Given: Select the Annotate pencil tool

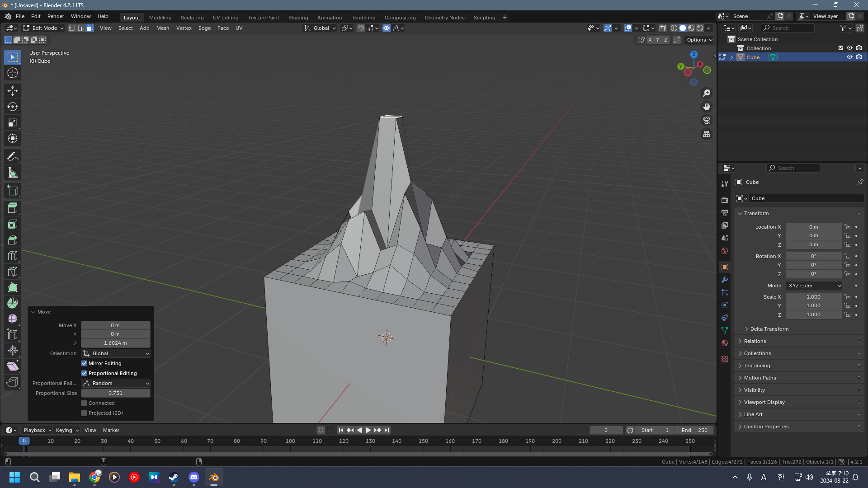Looking at the screenshot, I should coord(13,157).
